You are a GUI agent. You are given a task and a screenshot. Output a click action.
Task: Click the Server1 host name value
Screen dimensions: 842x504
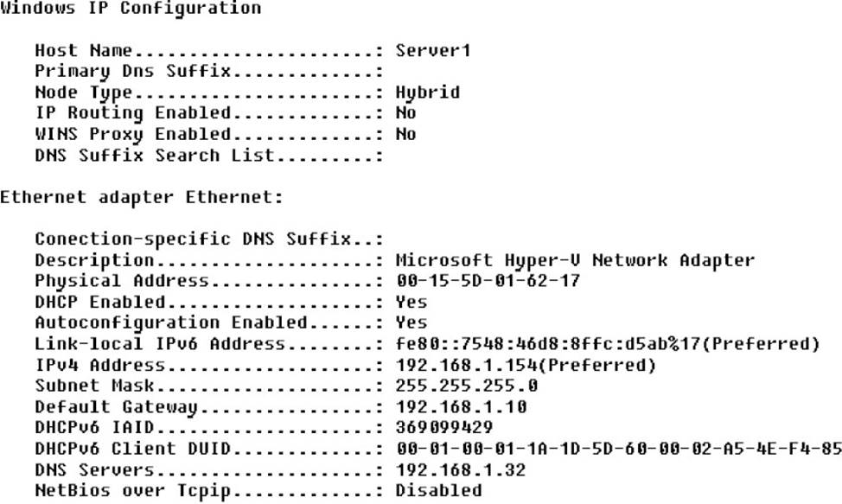pyautogui.click(x=432, y=50)
